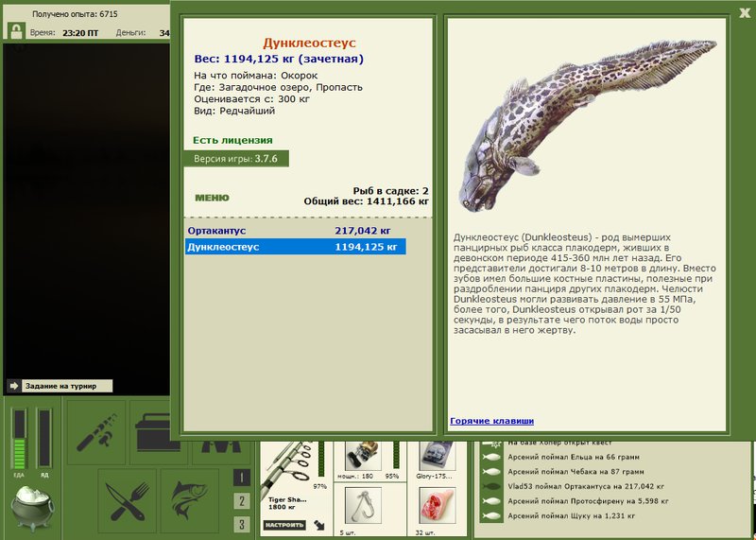
Task: Click chat message Арсений поймал Протосфирену
Action: click(588, 501)
